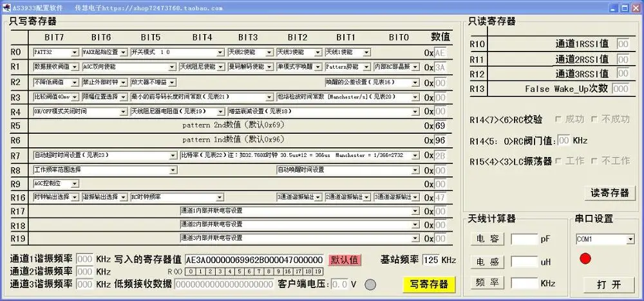Open 自动唤醒时间设置 dropdown

[x=348, y=170]
